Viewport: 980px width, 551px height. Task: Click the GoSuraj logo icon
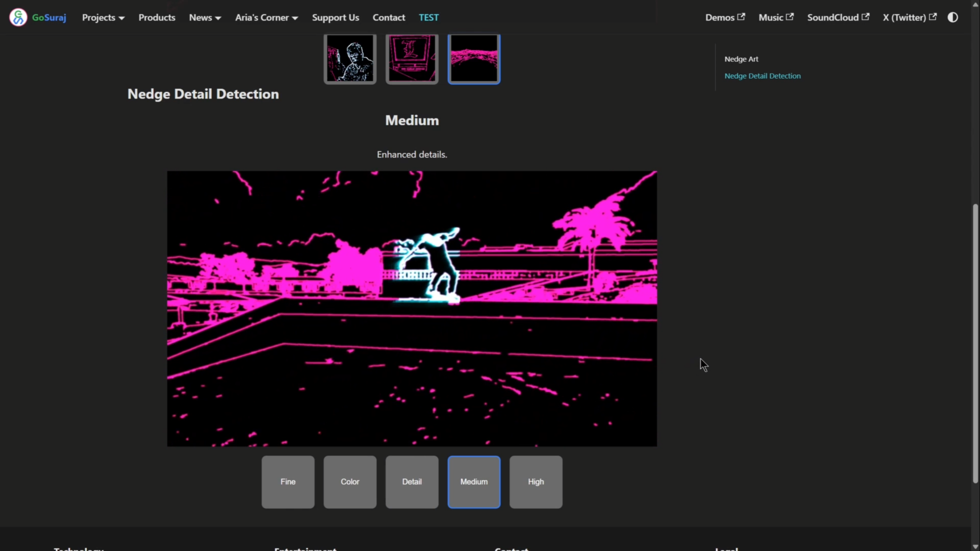tap(18, 18)
